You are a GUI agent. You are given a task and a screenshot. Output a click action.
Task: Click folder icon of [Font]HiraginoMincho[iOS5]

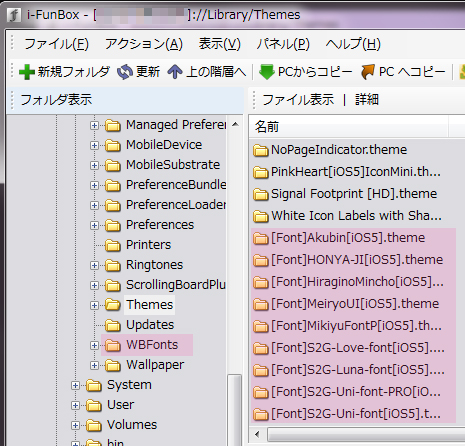click(261, 282)
